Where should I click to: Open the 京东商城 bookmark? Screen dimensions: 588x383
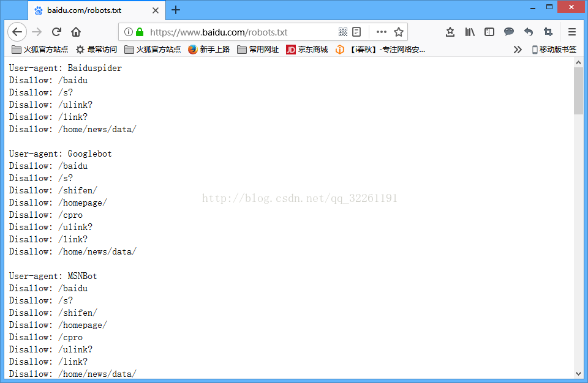307,50
